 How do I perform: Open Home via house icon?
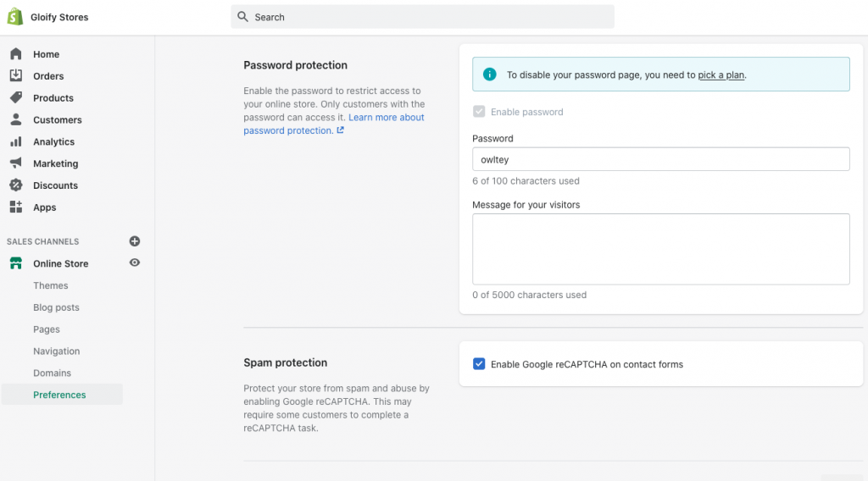(16, 54)
